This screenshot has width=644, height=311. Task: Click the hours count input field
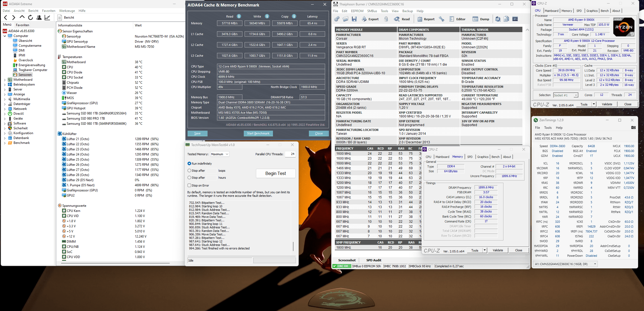click(212, 178)
